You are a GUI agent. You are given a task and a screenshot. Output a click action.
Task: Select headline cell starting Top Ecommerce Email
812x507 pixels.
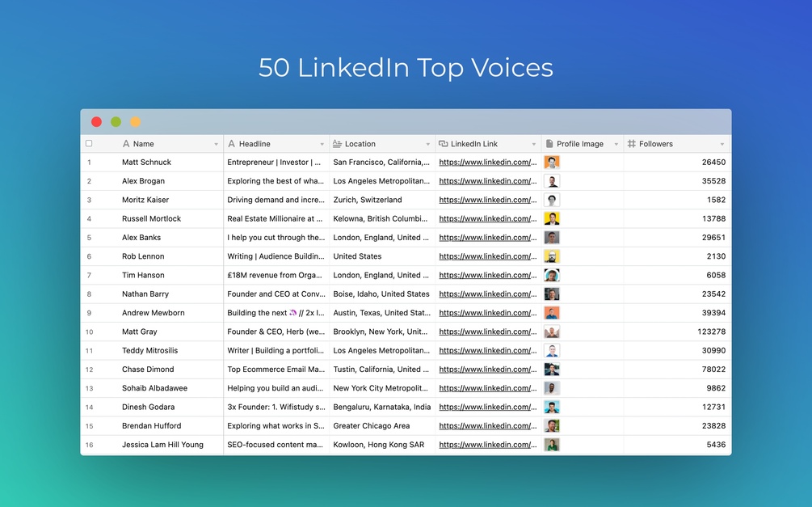276,369
